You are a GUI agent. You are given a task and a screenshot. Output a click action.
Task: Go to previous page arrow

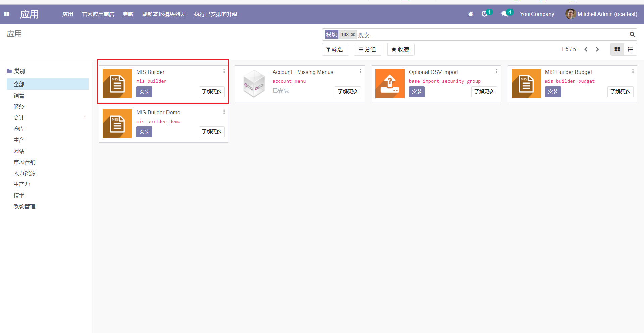coord(586,49)
